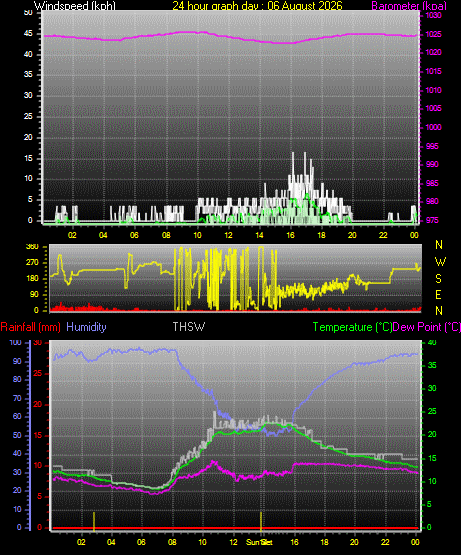Image resolution: width=461 pixels, height=555 pixels.
Task: Click the yellow sunrise marker line
Action: tap(94, 521)
